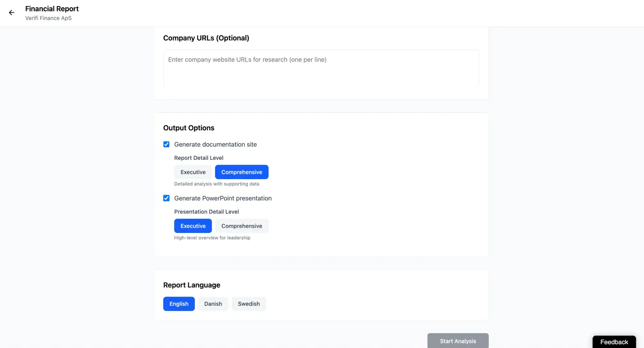
Task: Click the "Company URLs (Optional)" heading
Action: point(206,38)
